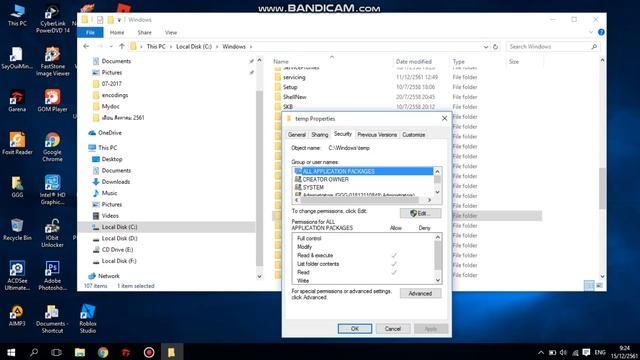The height and width of the screenshot is (360, 640).
Task: Select OneDrive in navigation pane
Action: pyautogui.click(x=109, y=133)
